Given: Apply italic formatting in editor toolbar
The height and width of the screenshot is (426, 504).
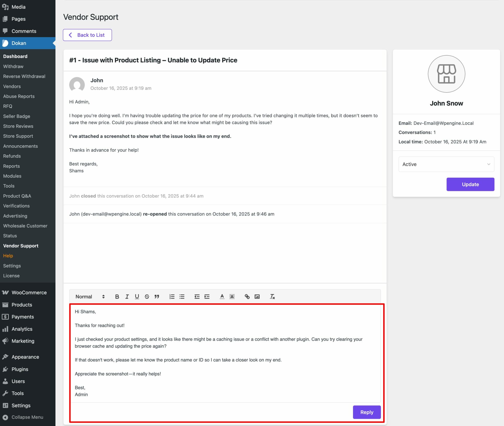Looking at the screenshot, I should 127,296.
